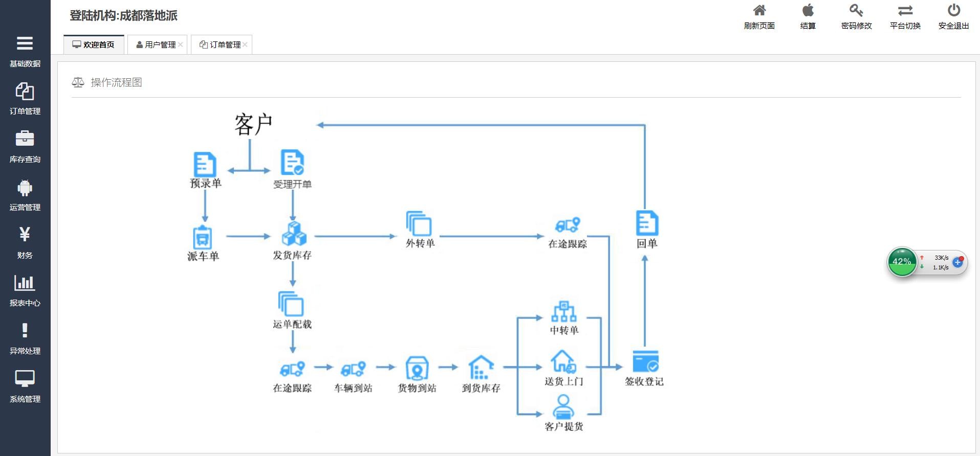Click the green 42% floating widget
980x456 pixels.
(902, 262)
